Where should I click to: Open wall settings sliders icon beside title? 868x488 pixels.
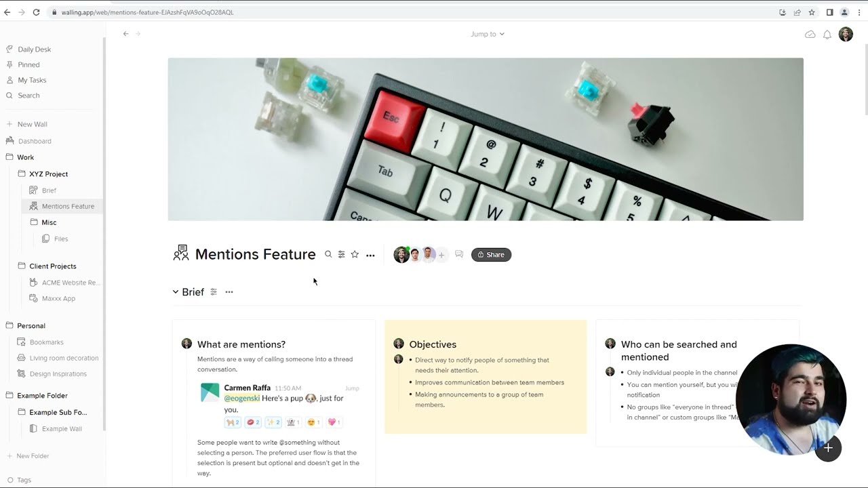(341, 255)
